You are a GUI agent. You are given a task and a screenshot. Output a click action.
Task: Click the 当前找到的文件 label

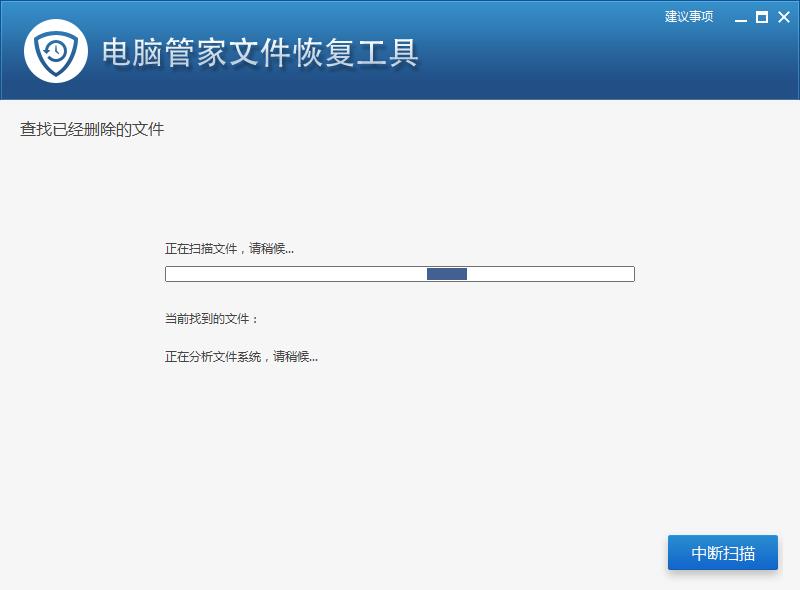point(211,319)
